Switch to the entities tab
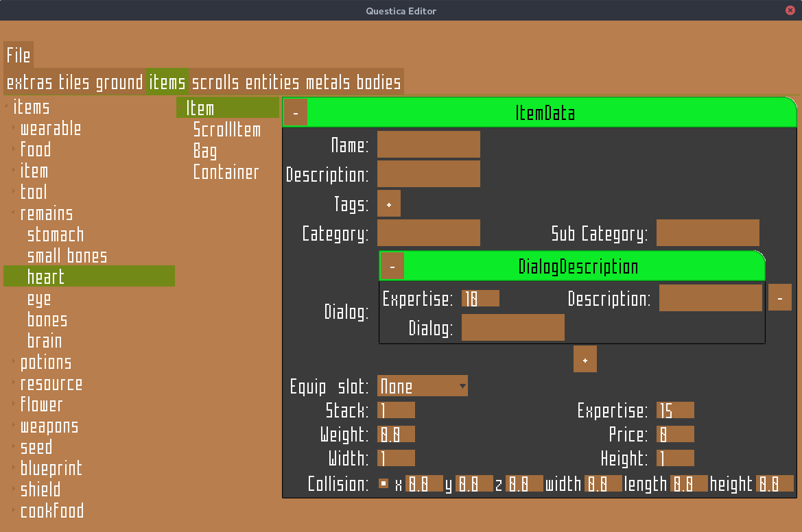Screen dimensions: 802x532 [272, 83]
